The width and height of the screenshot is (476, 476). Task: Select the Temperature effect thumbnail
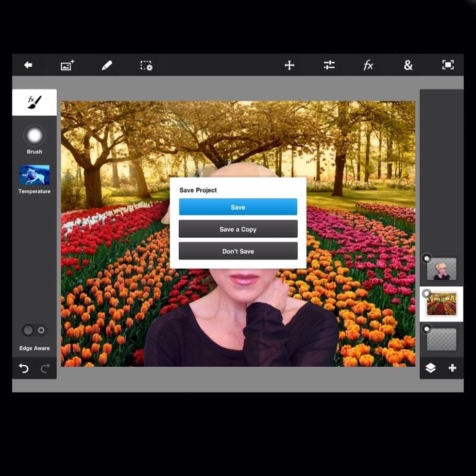pos(34,175)
